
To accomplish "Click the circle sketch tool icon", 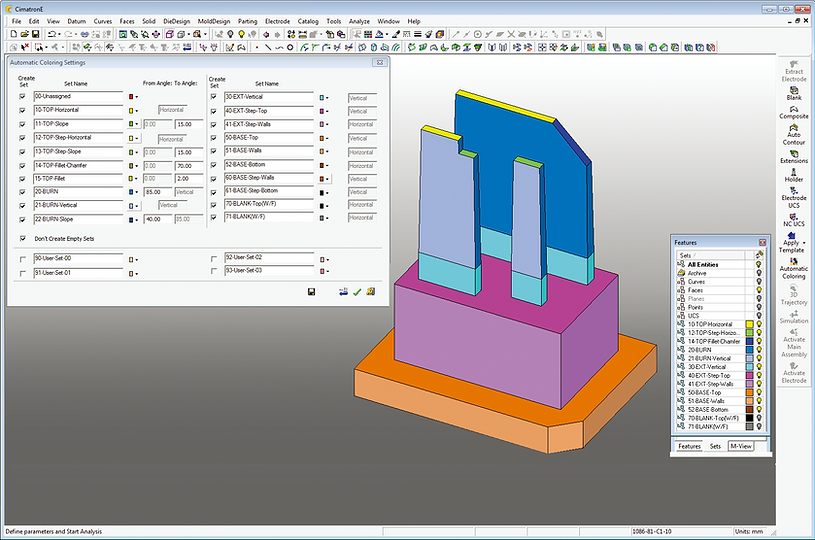I will coord(290,47).
